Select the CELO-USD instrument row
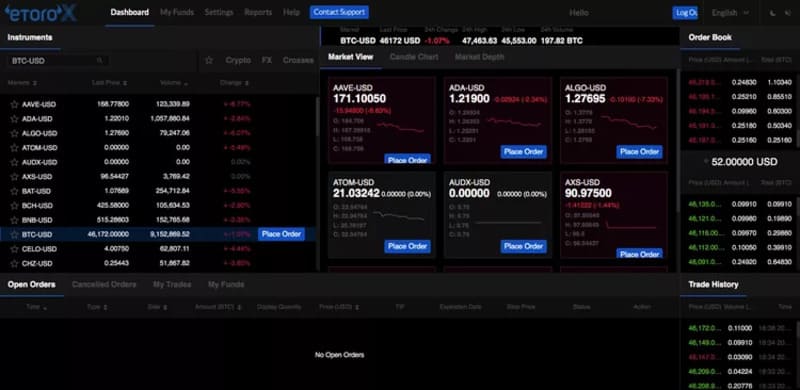The height and width of the screenshot is (390, 800). 158,249
